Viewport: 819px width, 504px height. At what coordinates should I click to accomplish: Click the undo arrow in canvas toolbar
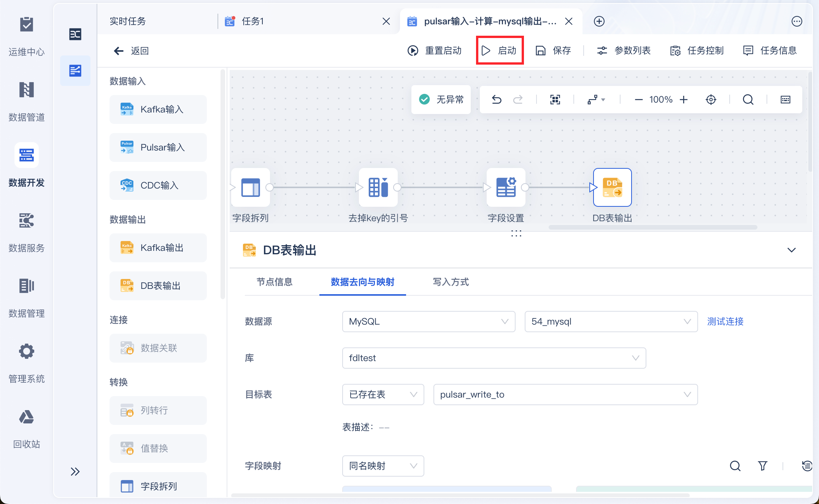point(497,100)
